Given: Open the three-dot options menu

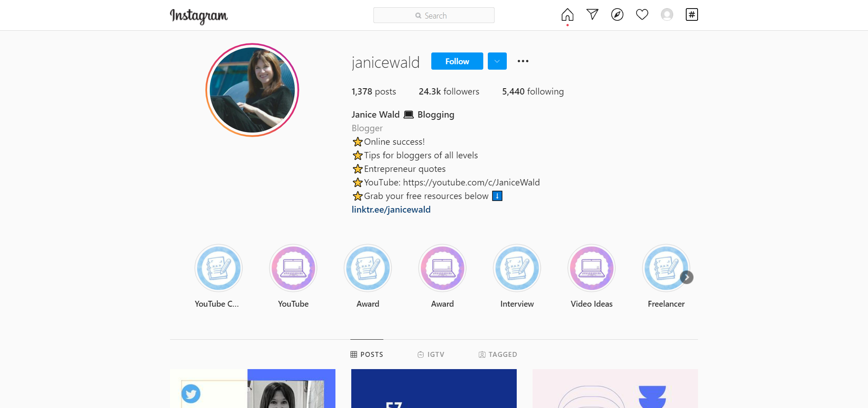Looking at the screenshot, I should tap(523, 61).
